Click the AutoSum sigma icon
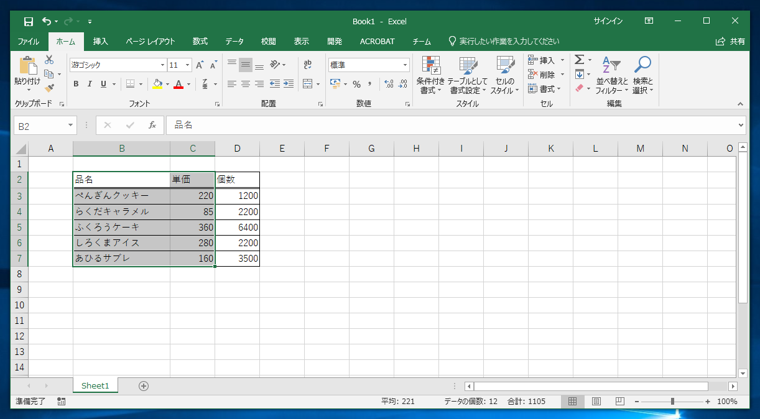The image size is (760, 419). (x=580, y=60)
